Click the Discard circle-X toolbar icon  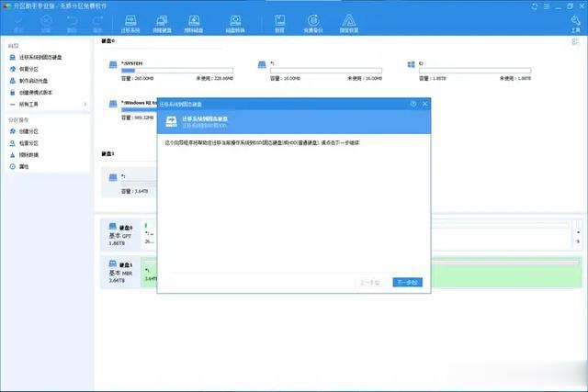pos(46,24)
